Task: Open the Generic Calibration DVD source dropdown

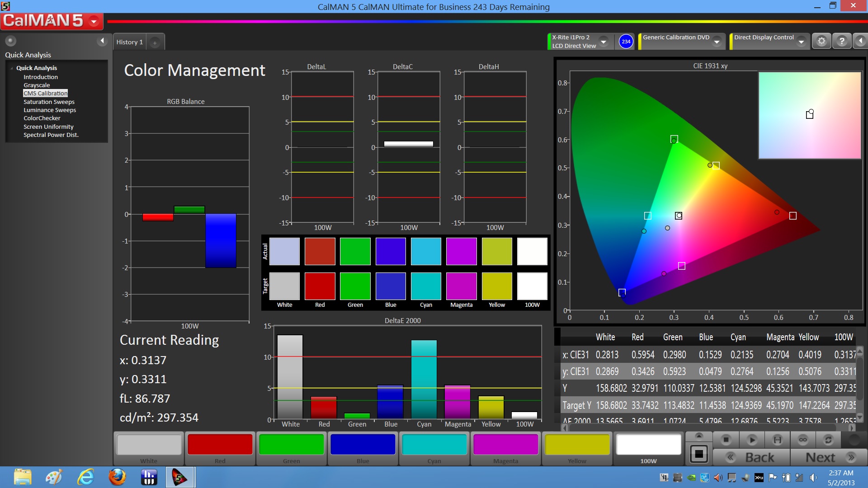Action: 717,42
